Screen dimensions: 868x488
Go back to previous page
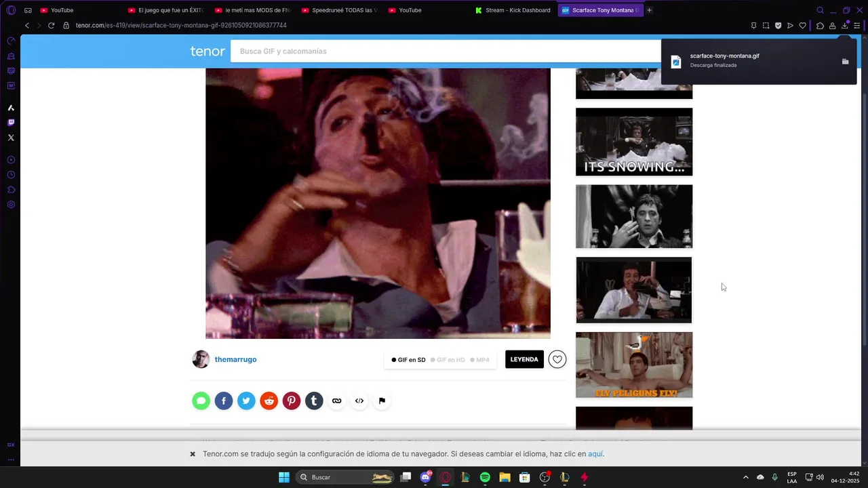pyautogui.click(x=27, y=25)
